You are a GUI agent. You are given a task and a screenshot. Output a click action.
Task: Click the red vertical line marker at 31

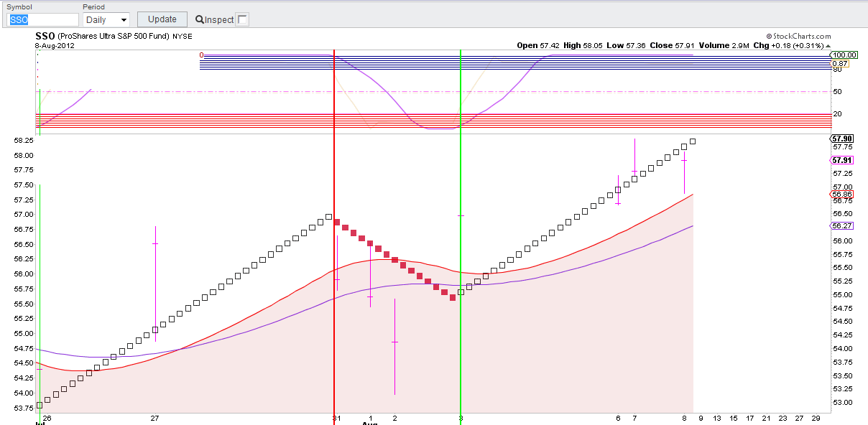coord(334,237)
